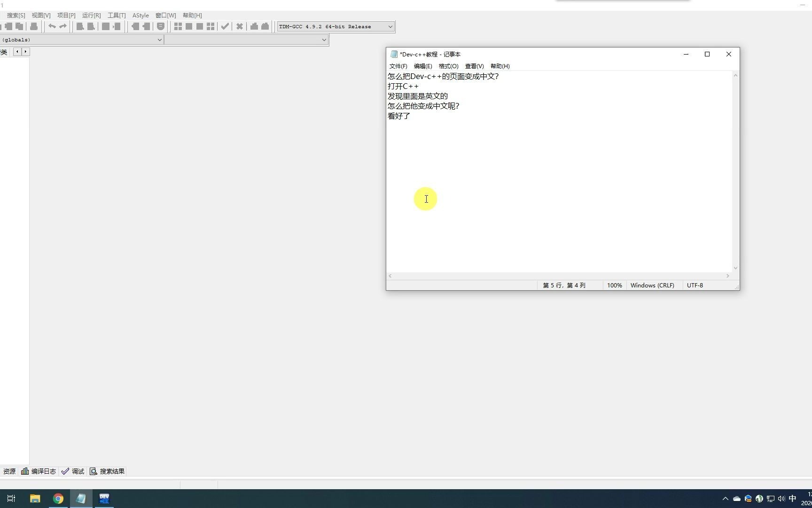This screenshot has width=812, height=508.
Task: Click the network tray icon
Action: (771, 499)
